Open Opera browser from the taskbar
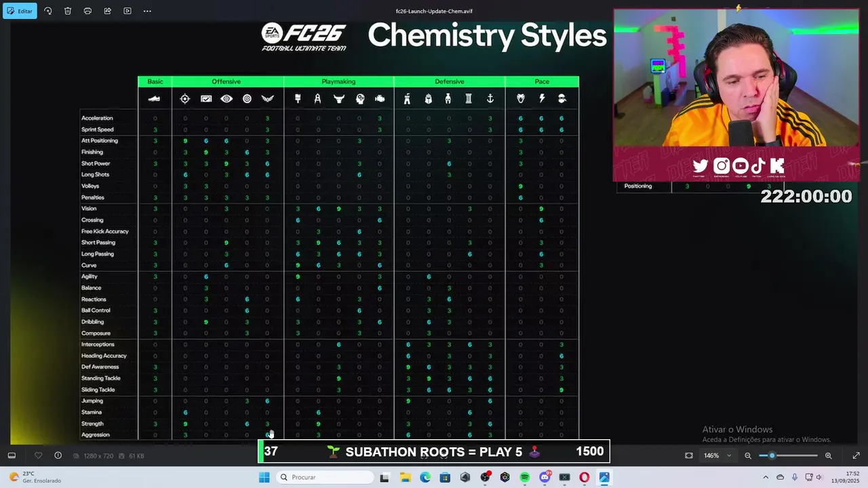Screen dimensions: 868x488 click(x=585, y=477)
